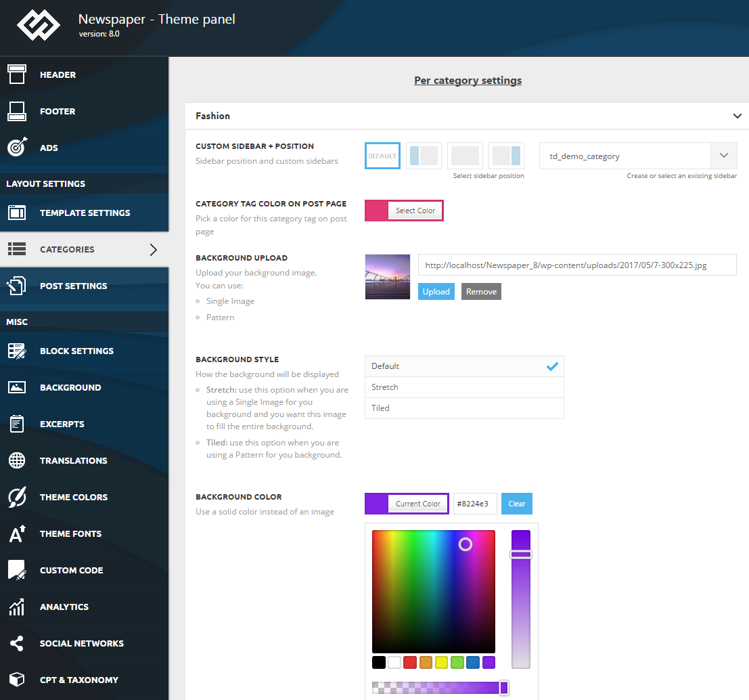Click the Theme Colors brush icon
This screenshot has height=700, width=749.
pyautogui.click(x=17, y=497)
